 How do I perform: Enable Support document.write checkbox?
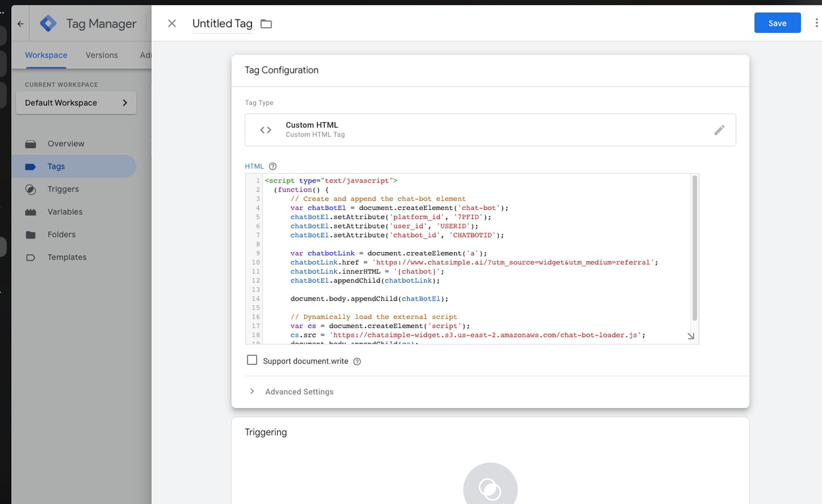point(252,360)
